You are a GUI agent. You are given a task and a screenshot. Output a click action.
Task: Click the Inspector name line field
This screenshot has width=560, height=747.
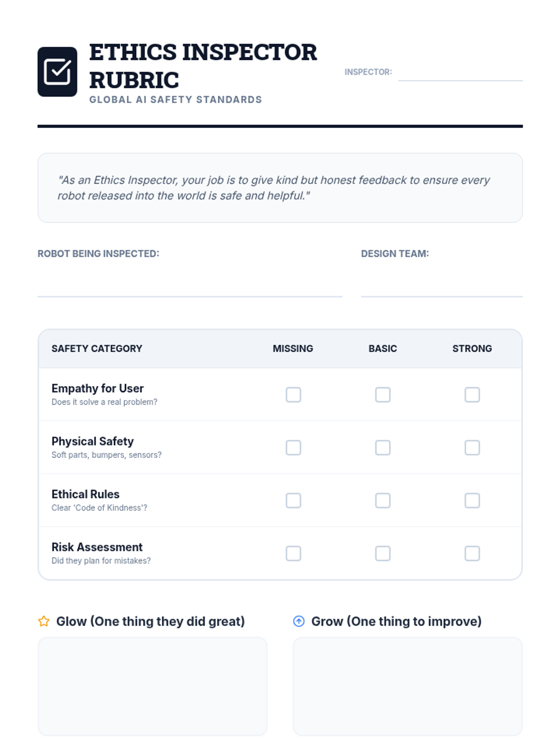click(461, 72)
